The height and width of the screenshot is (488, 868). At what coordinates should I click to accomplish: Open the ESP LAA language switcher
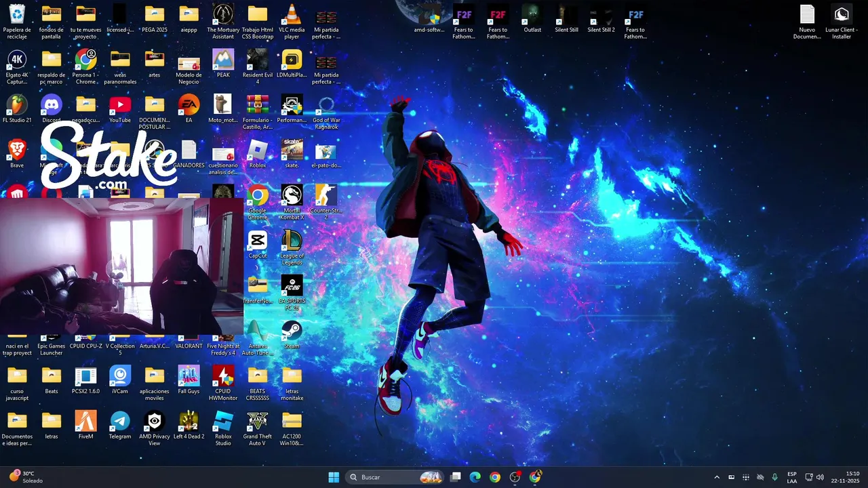click(x=792, y=477)
